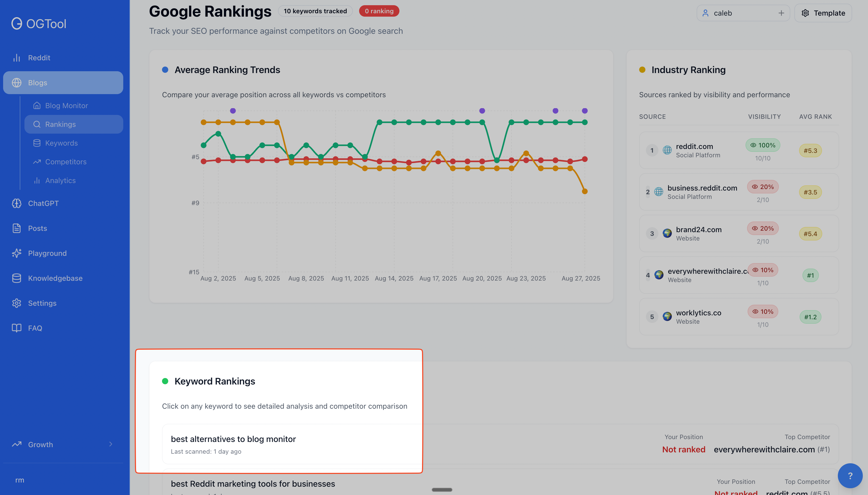Click the 0 ranking badge
868x495 pixels.
point(379,11)
